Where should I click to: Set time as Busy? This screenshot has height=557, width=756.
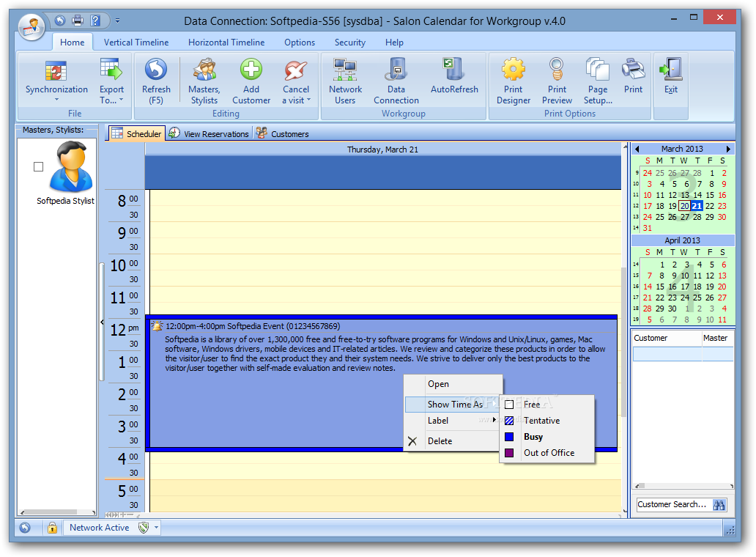coord(546,437)
